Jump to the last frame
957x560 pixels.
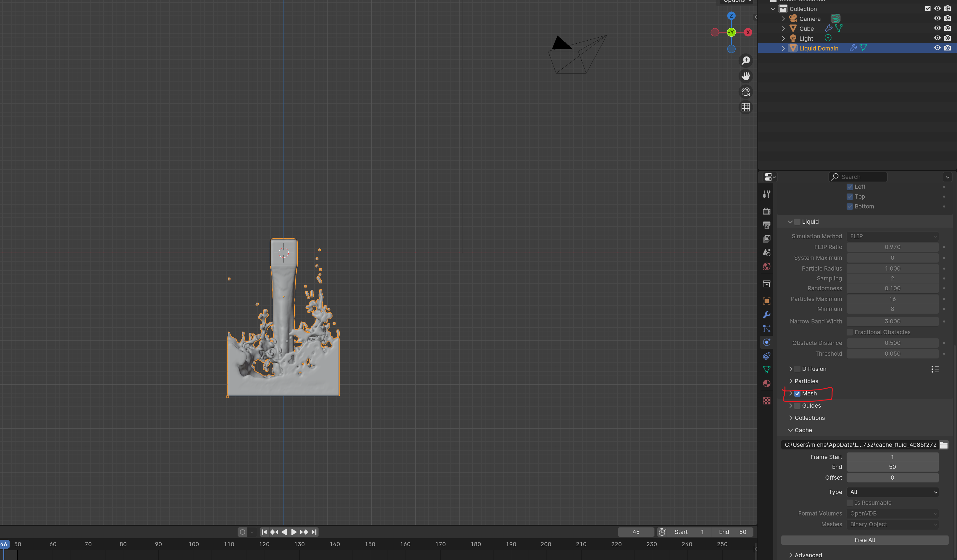point(314,532)
